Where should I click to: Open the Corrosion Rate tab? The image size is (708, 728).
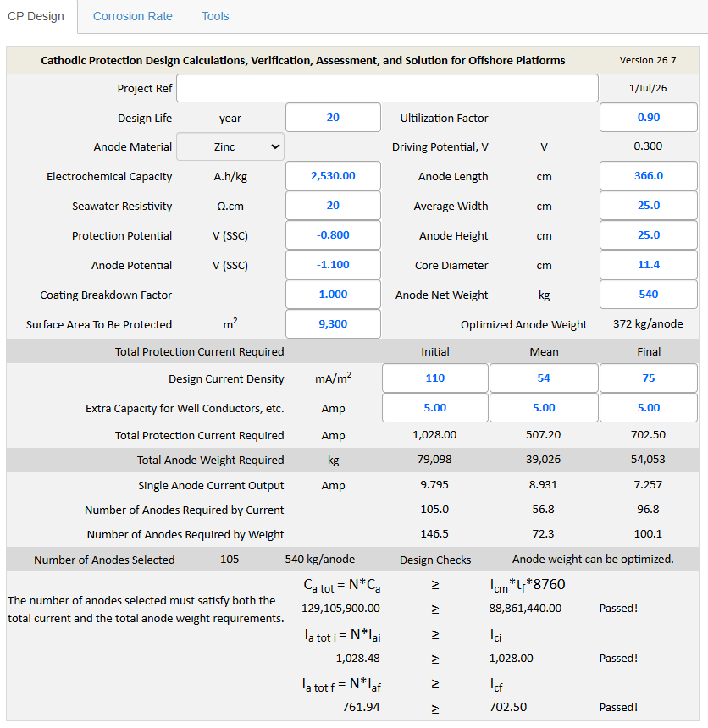(x=132, y=16)
